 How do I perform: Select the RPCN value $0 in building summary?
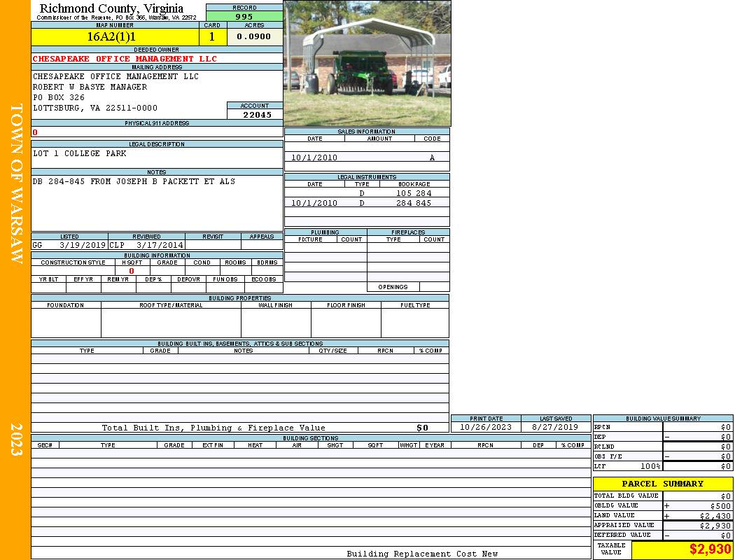(x=726, y=427)
